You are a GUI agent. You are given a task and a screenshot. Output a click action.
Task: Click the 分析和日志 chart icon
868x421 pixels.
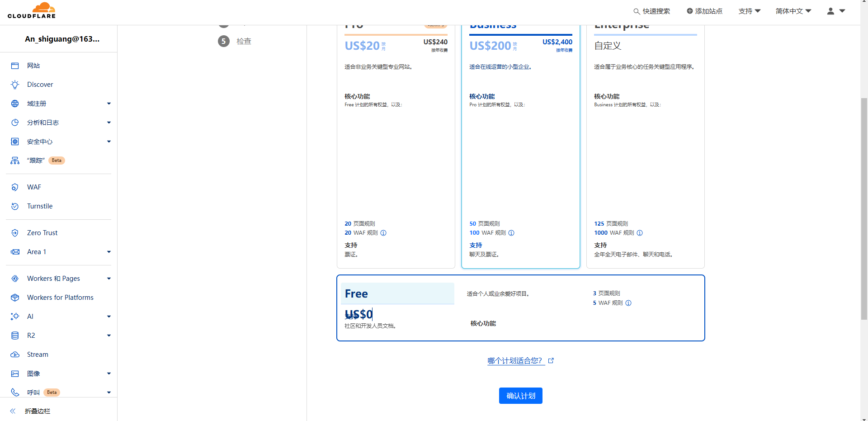click(x=15, y=123)
